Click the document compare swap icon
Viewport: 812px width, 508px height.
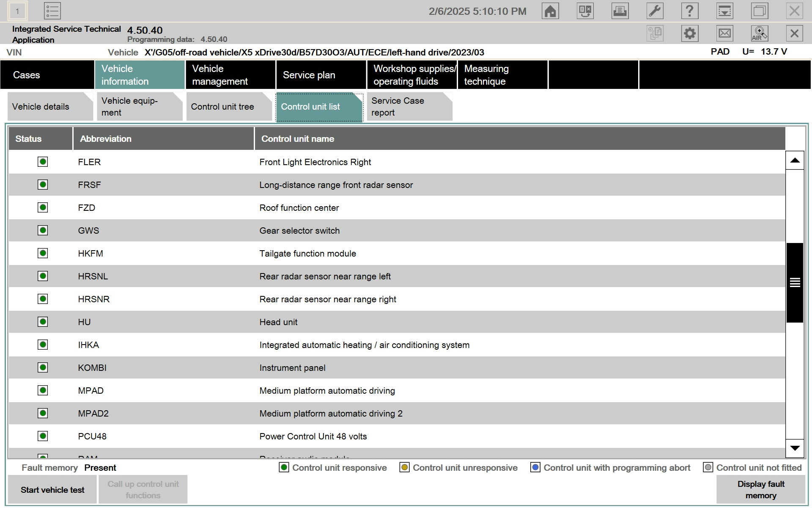pyautogui.click(x=585, y=11)
